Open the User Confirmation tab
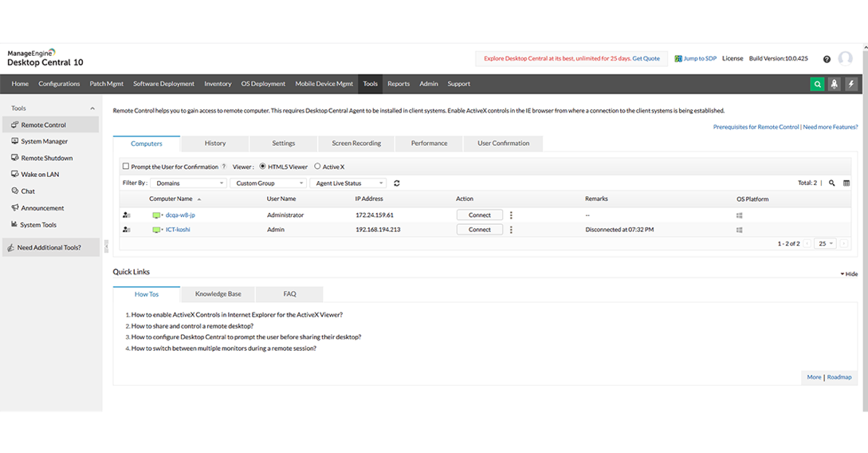 pos(503,144)
